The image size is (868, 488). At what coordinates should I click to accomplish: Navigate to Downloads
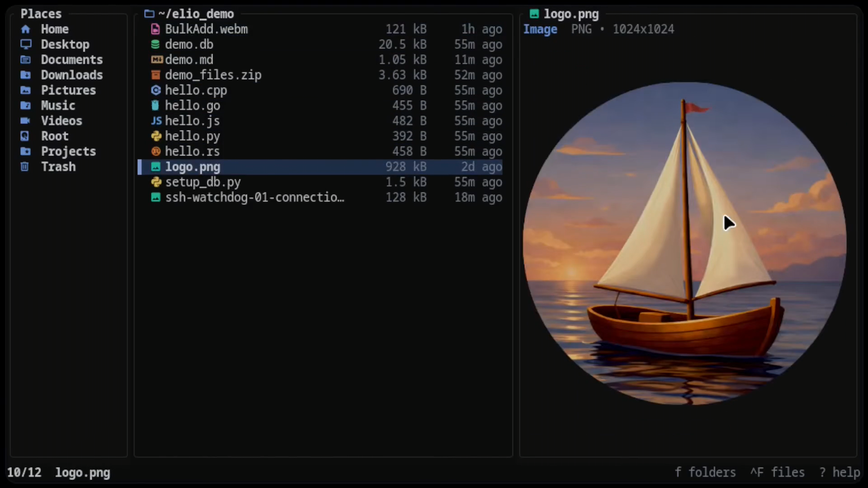point(72,75)
